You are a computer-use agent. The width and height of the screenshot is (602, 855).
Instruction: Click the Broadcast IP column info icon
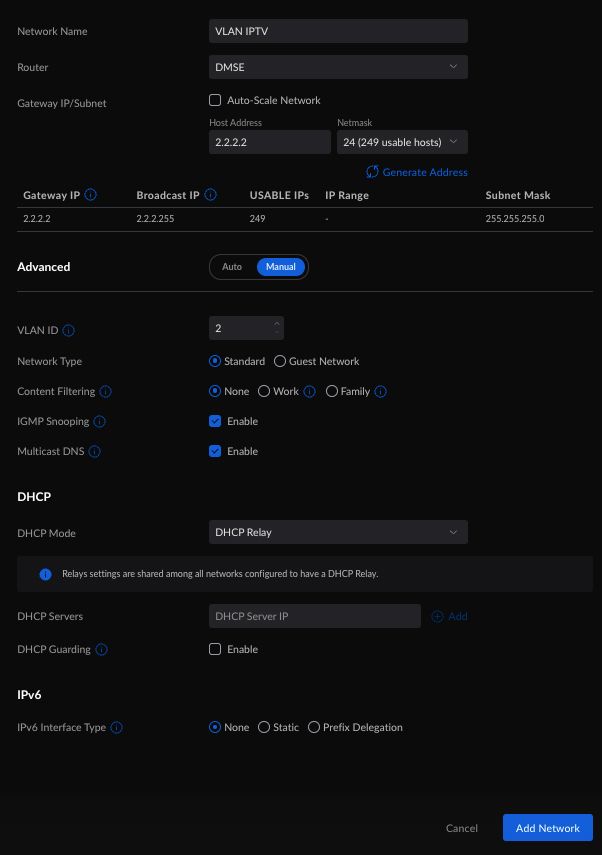point(211,195)
